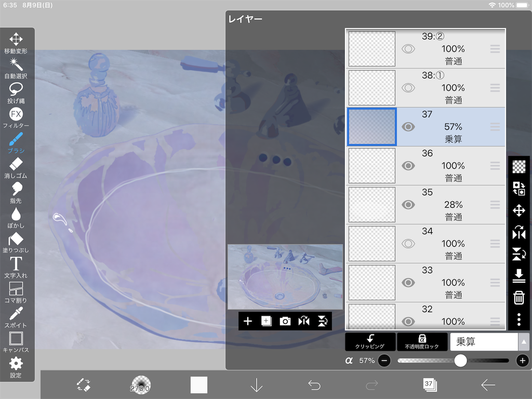Toggle visibility of layer 38:①
The image size is (532, 399).
[408, 88]
